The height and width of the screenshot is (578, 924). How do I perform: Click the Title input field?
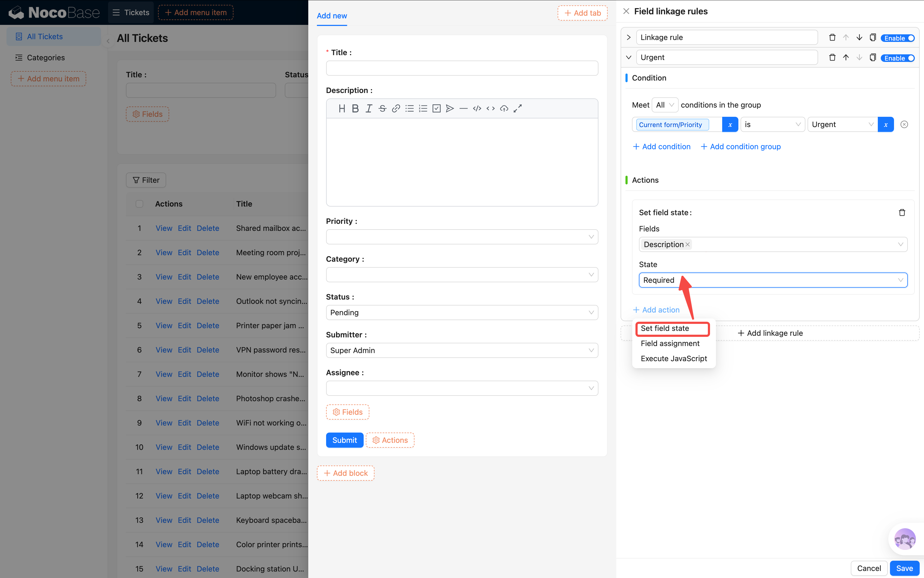[x=461, y=68]
